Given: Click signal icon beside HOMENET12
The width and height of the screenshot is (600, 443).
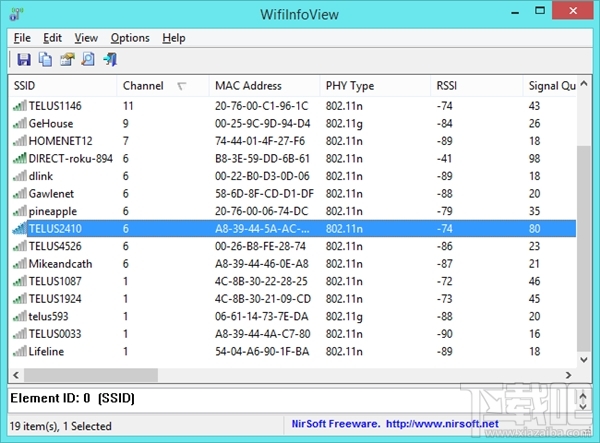Looking at the screenshot, I should click(20, 141).
